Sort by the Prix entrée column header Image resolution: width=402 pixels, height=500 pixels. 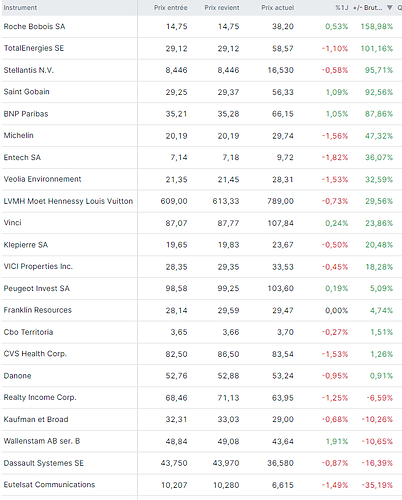(170, 8)
